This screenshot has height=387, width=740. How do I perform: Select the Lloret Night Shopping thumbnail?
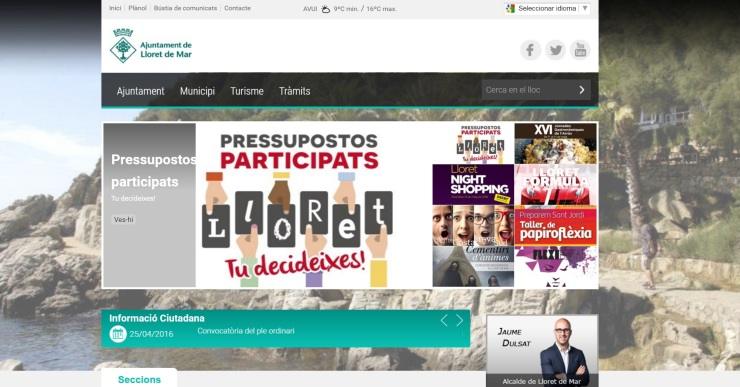point(473,185)
